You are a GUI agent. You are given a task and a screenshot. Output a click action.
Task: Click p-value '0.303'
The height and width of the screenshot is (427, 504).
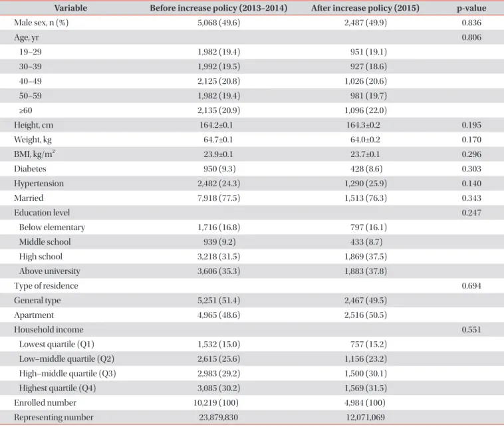471,169
